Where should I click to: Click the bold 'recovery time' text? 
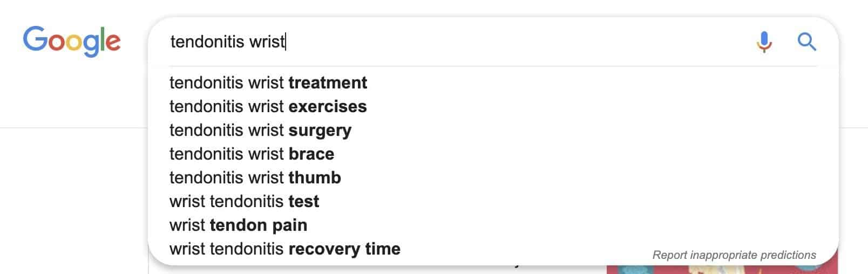pos(344,249)
